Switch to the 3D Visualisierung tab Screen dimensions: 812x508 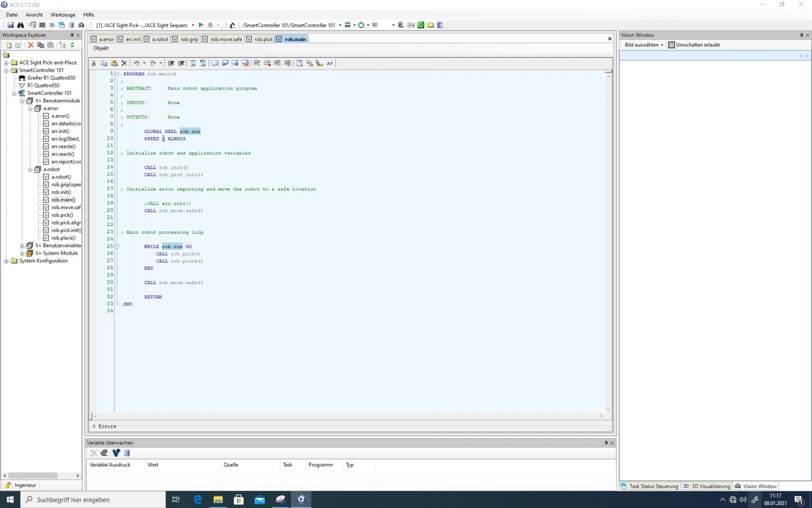pyautogui.click(x=706, y=486)
